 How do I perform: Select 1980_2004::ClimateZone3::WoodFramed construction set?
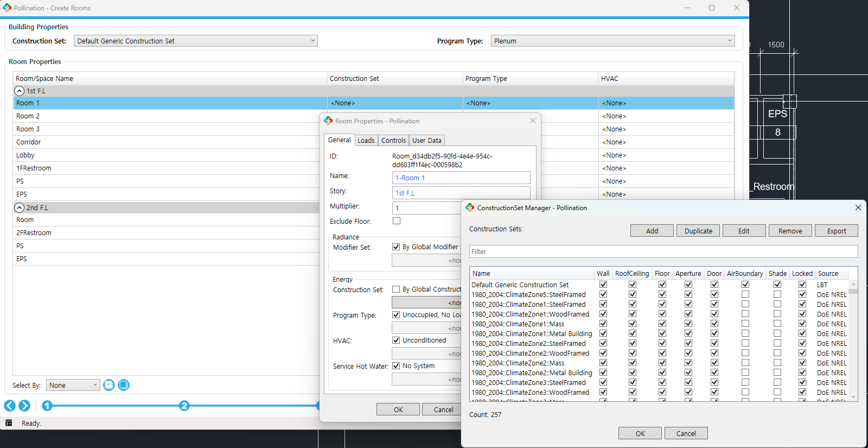coord(530,392)
